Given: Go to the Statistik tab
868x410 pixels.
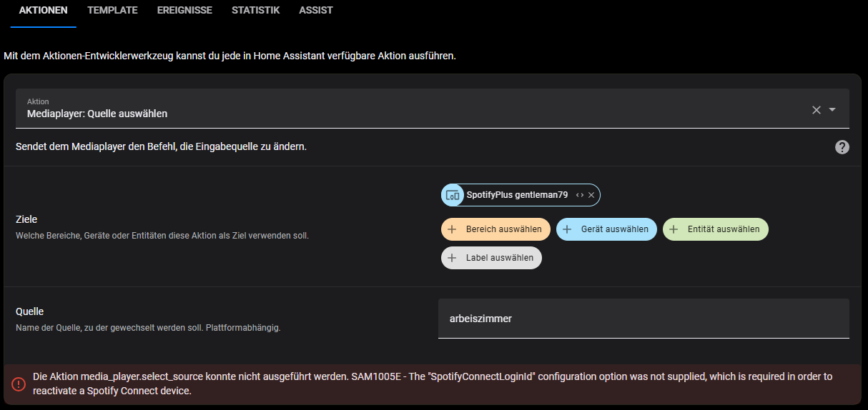Looking at the screenshot, I should click(x=255, y=11).
